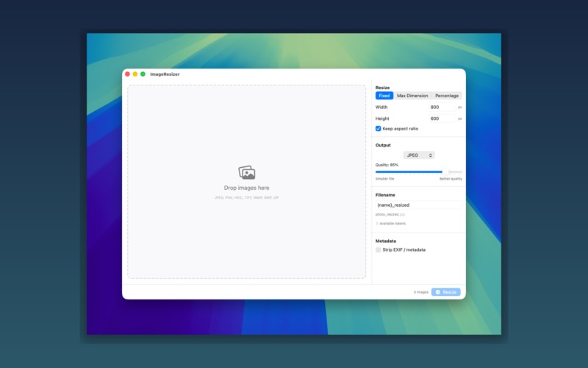588x368 pixels.
Task: Click the Quality: 85% label
Action: pos(387,165)
